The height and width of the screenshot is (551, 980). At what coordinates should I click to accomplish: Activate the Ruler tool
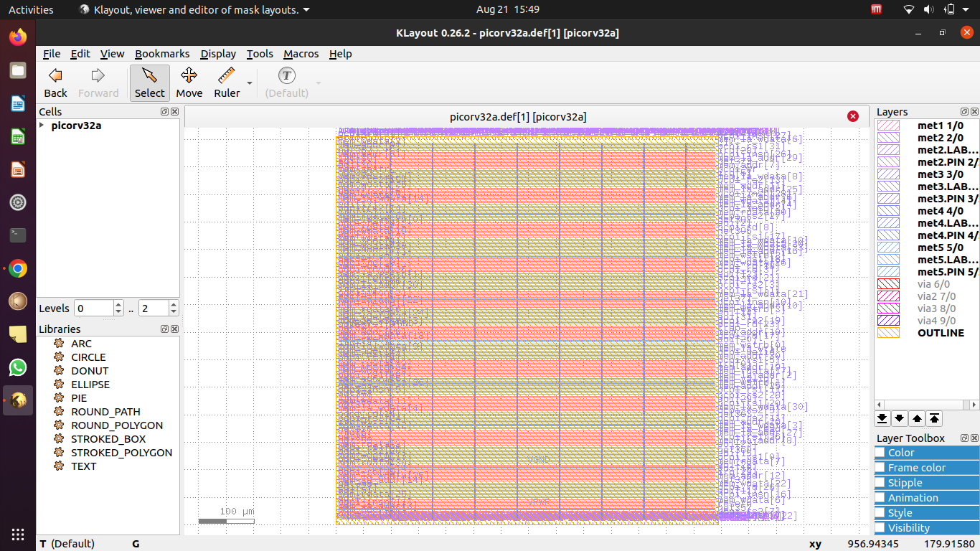(x=226, y=81)
